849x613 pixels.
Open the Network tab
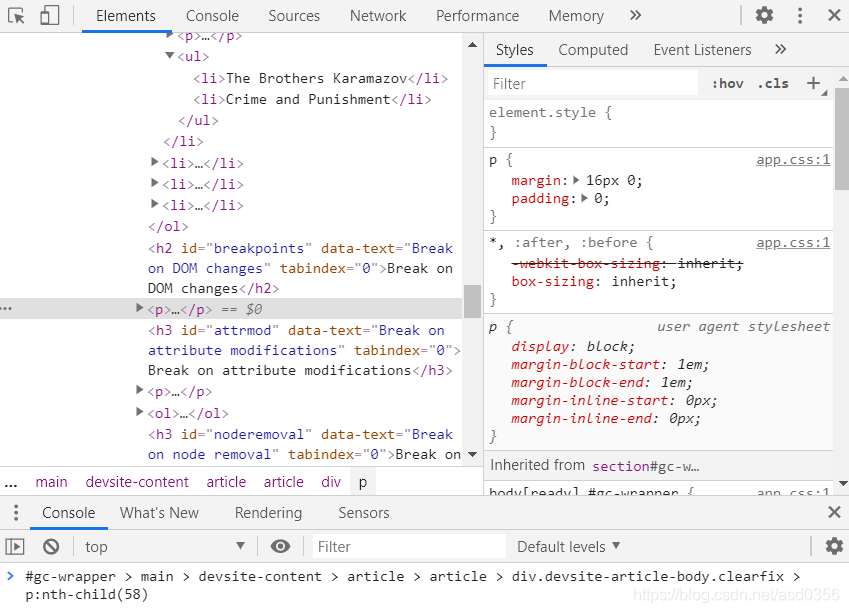pyautogui.click(x=378, y=16)
